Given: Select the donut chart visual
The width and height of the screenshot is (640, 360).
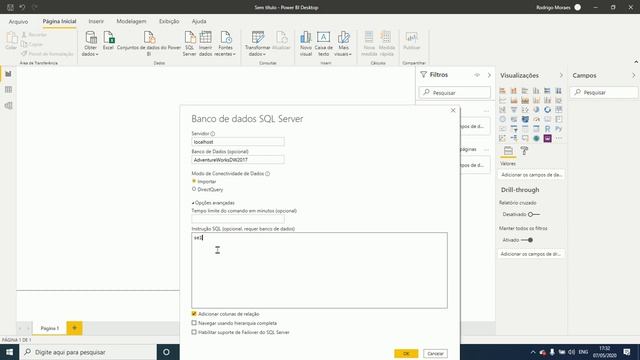Looking at the screenshot, I should (547, 109).
